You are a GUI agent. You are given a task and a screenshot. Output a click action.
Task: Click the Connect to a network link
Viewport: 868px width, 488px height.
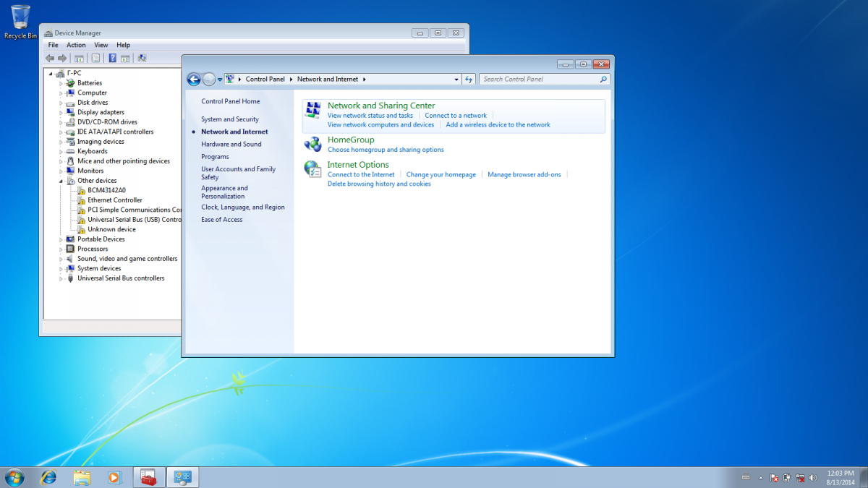[456, 116]
